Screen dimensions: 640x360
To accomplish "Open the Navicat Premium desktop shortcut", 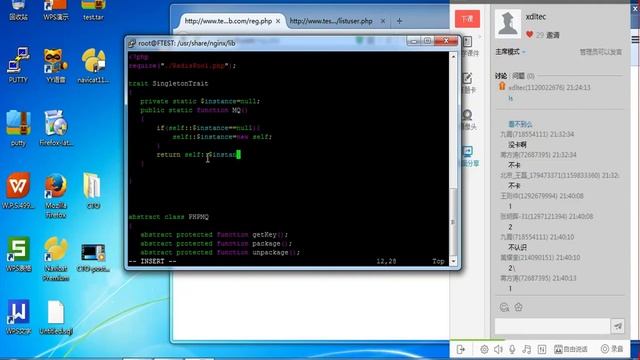I will [x=56, y=258].
